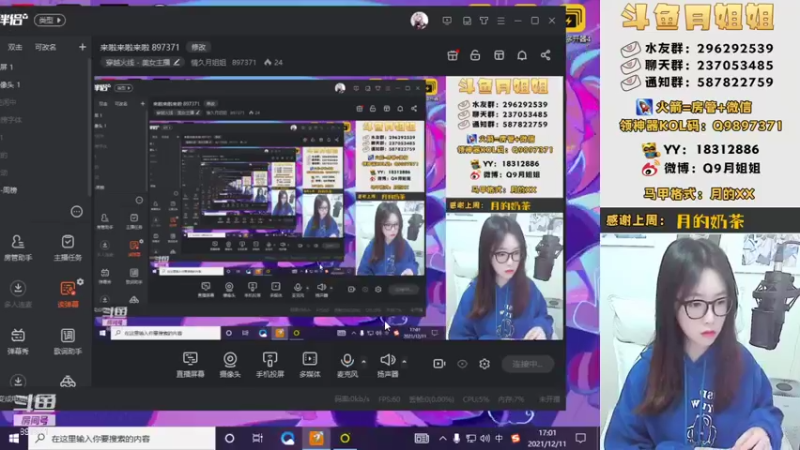This screenshot has width=800, height=450.
Task: Open the message screen icon left of title-bar icons
Action: 447,21
